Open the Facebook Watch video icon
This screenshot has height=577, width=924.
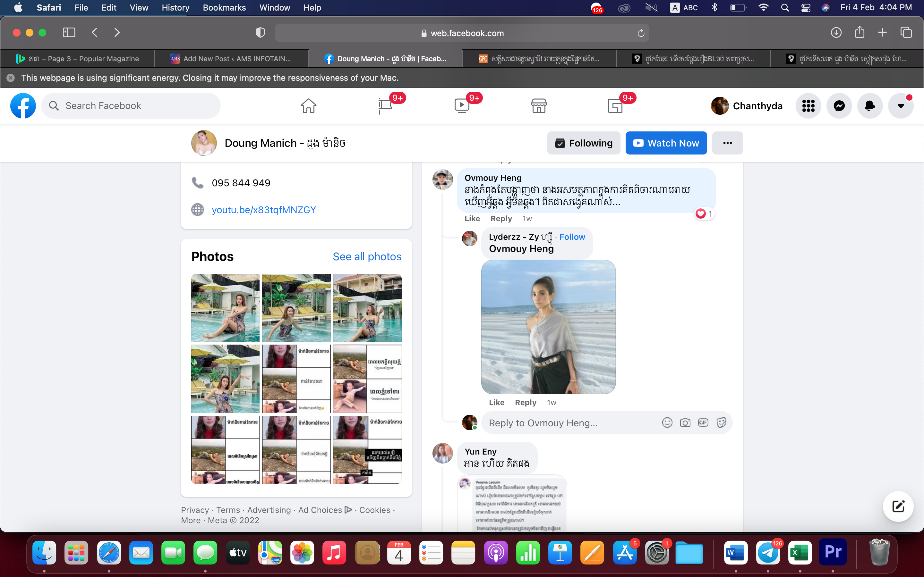462,106
